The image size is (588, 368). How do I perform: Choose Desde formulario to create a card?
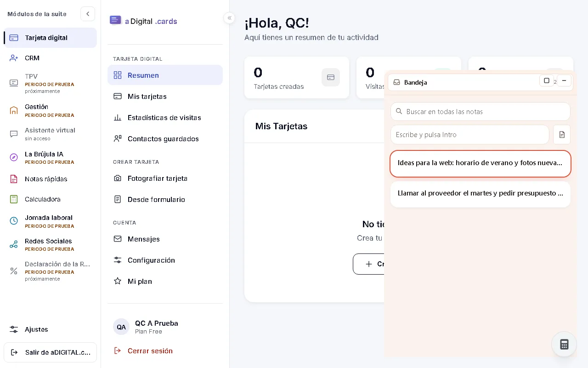pos(165,199)
